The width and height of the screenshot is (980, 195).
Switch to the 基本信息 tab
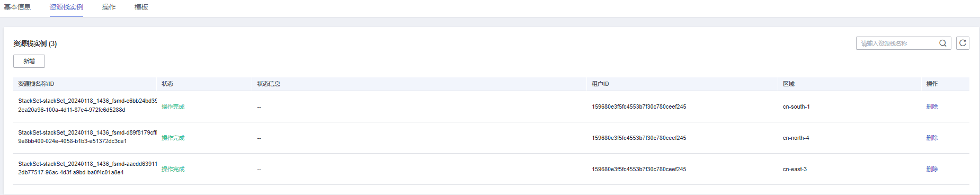click(17, 7)
